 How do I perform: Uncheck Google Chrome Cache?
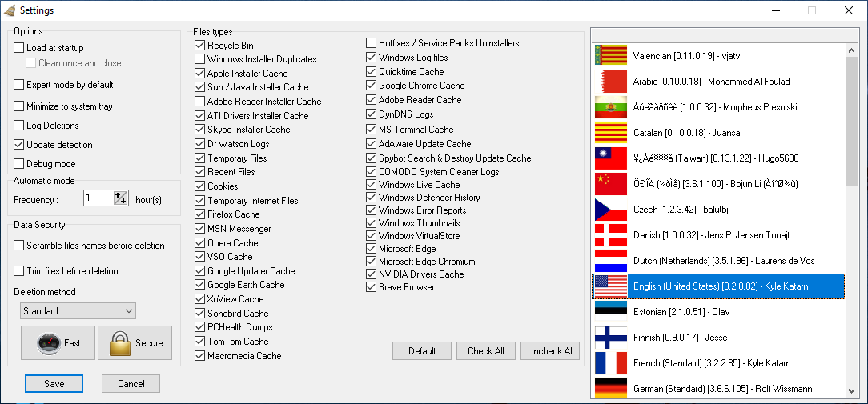click(x=371, y=86)
